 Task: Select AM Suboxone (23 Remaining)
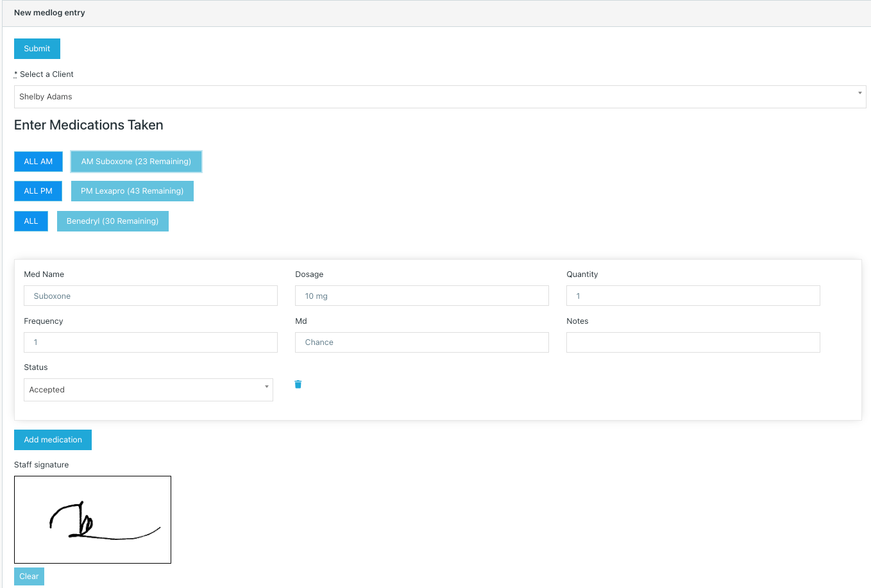(136, 162)
